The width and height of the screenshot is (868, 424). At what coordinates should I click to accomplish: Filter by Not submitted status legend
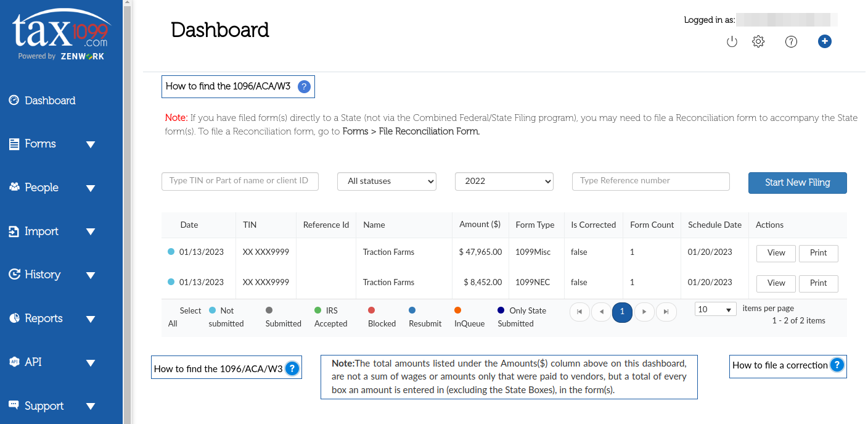tap(226, 317)
